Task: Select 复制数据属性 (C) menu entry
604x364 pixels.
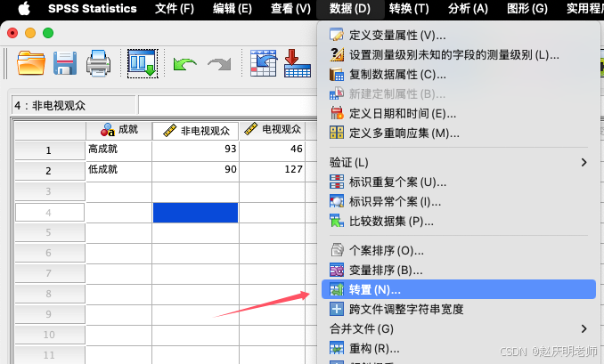Action: pos(459,74)
